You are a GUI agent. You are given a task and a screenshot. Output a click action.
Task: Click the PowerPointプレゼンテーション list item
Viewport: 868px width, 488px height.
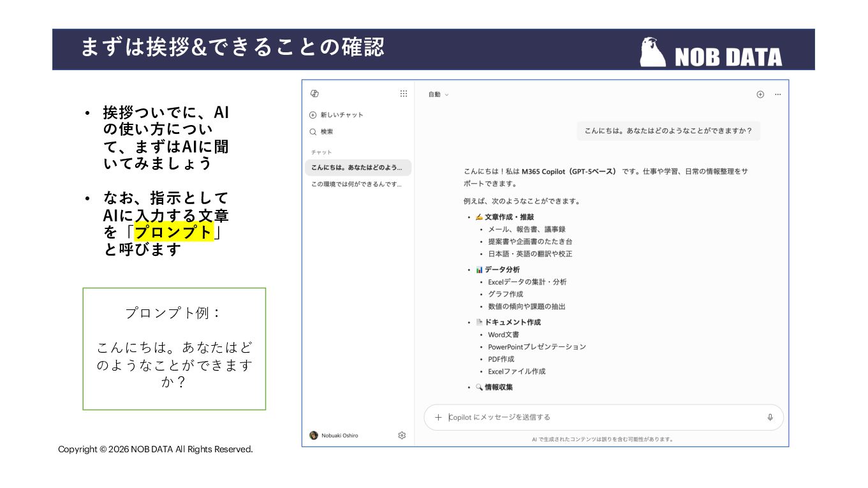point(537,347)
